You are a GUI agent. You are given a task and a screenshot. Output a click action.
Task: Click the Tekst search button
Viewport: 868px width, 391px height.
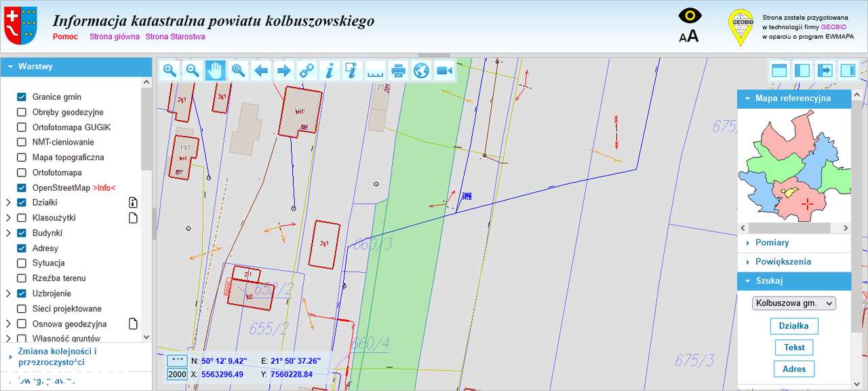tap(794, 348)
